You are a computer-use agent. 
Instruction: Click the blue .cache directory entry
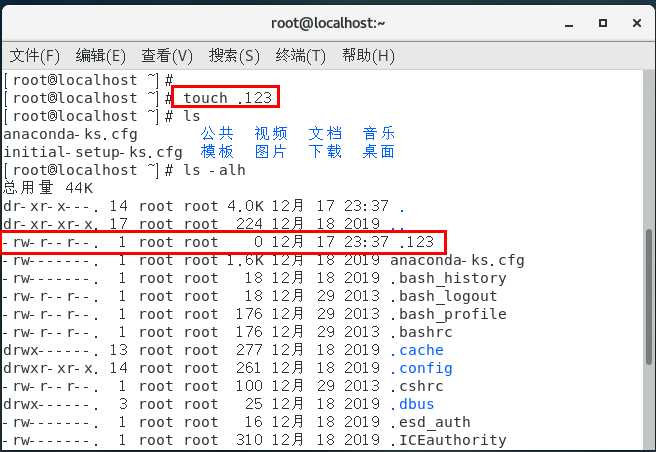pyautogui.click(x=417, y=350)
